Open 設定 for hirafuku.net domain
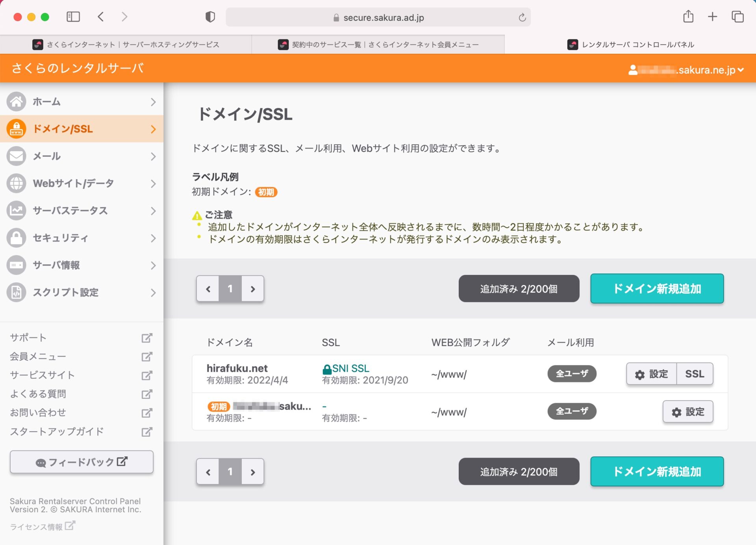This screenshot has height=545, width=756. point(651,374)
